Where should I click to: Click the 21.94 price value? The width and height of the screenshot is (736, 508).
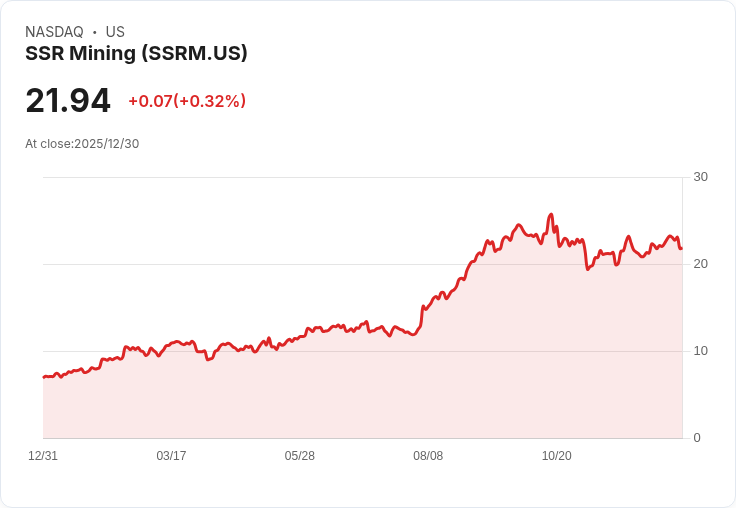[x=68, y=100]
